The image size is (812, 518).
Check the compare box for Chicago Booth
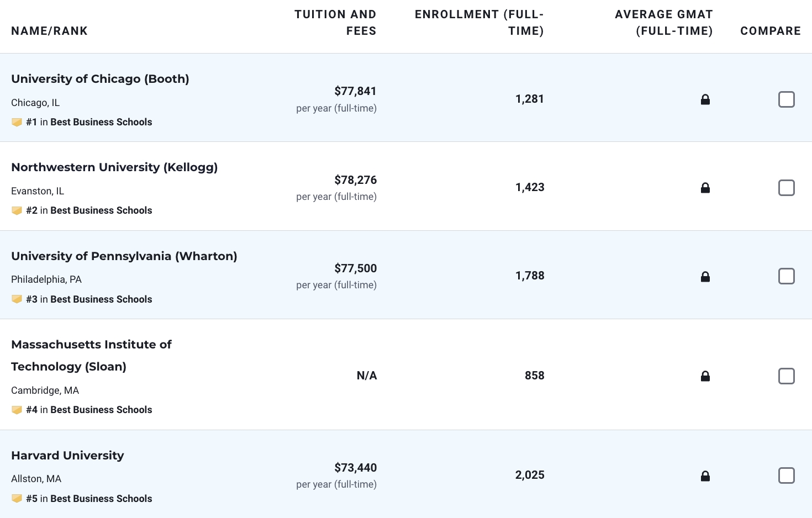point(786,99)
